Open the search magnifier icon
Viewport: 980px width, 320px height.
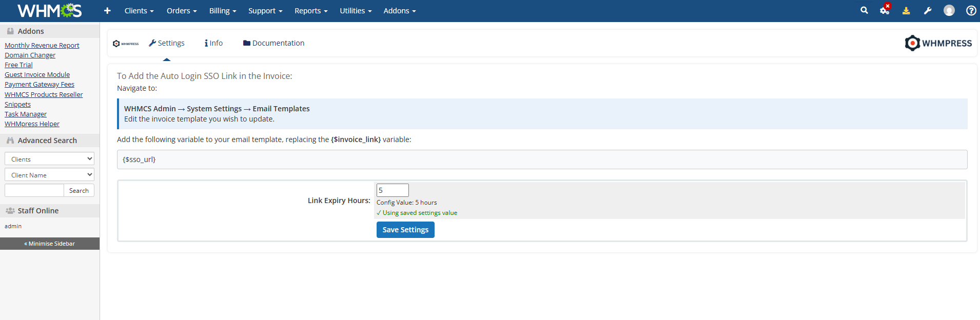point(864,10)
